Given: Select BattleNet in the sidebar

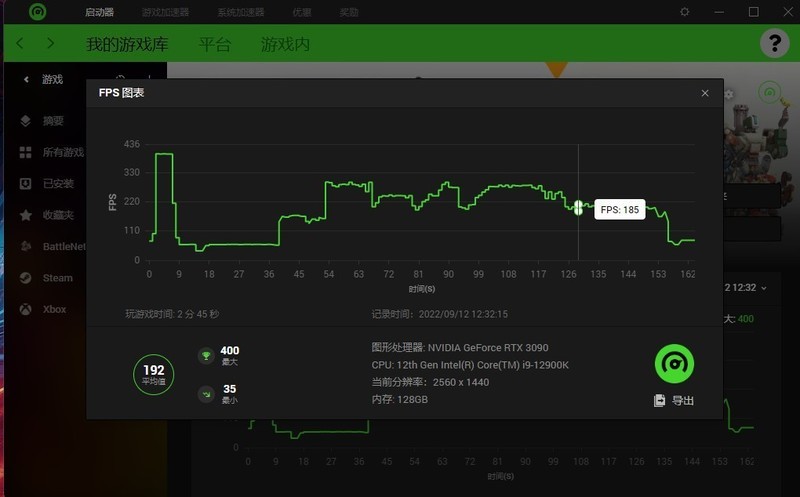Looking at the screenshot, I should pos(64,246).
